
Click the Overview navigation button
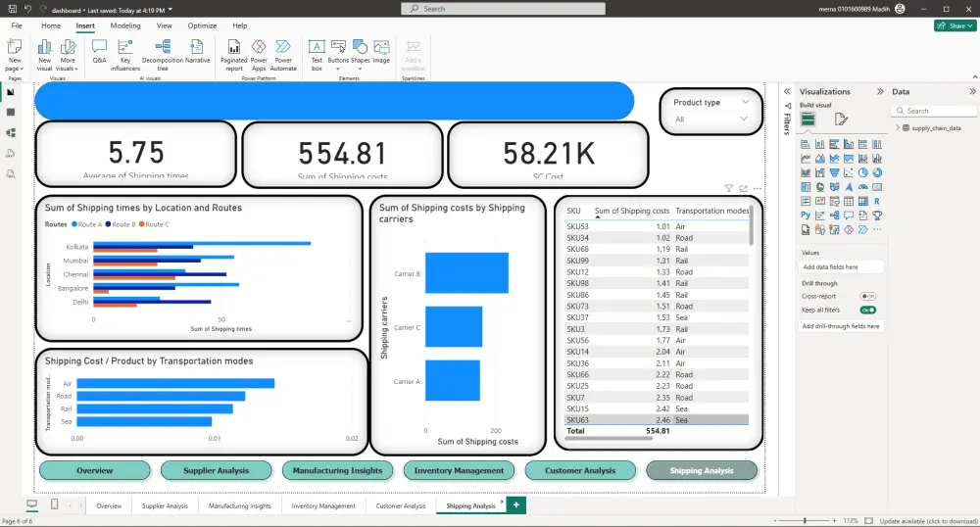[x=95, y=470]
